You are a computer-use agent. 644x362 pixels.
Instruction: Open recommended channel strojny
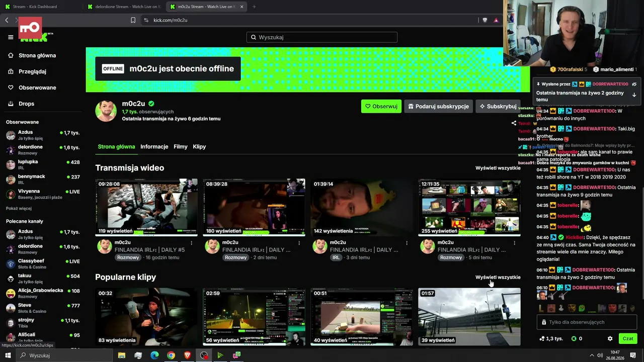pyautogui.click(x=43, y=322)
